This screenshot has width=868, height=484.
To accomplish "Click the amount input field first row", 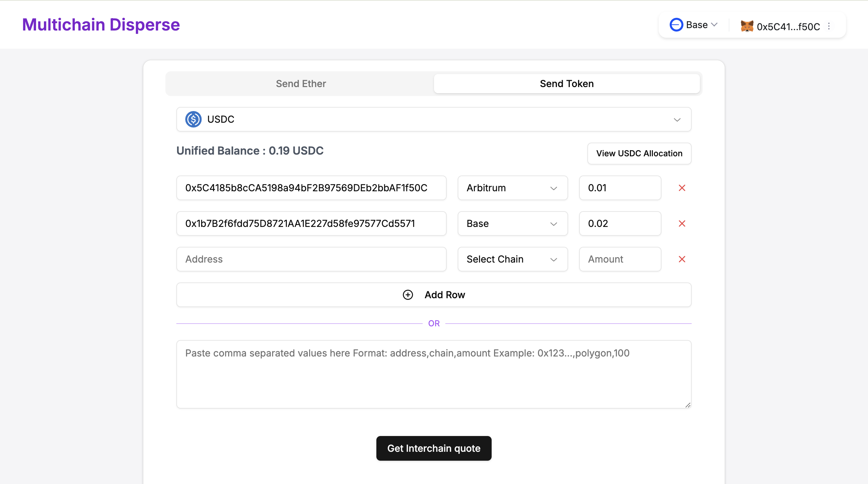I will (x=620, y=187).
